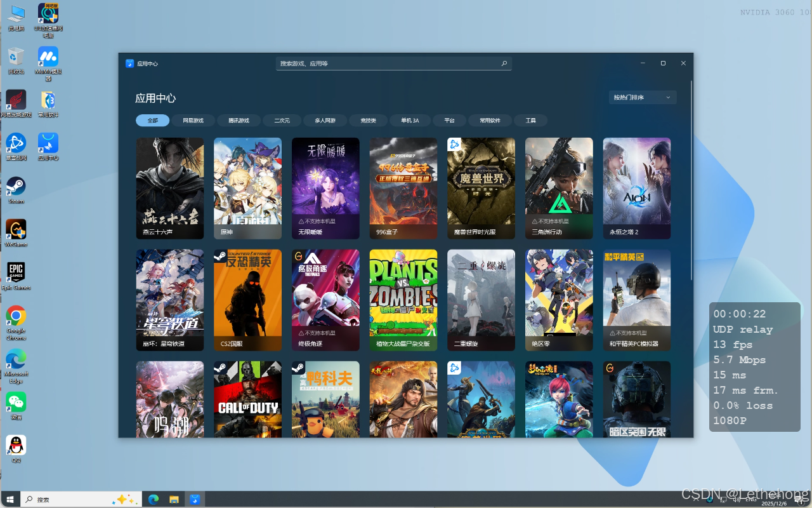
Task: Launch the Steam desktop shortcut
Action: tap(16, 190)
